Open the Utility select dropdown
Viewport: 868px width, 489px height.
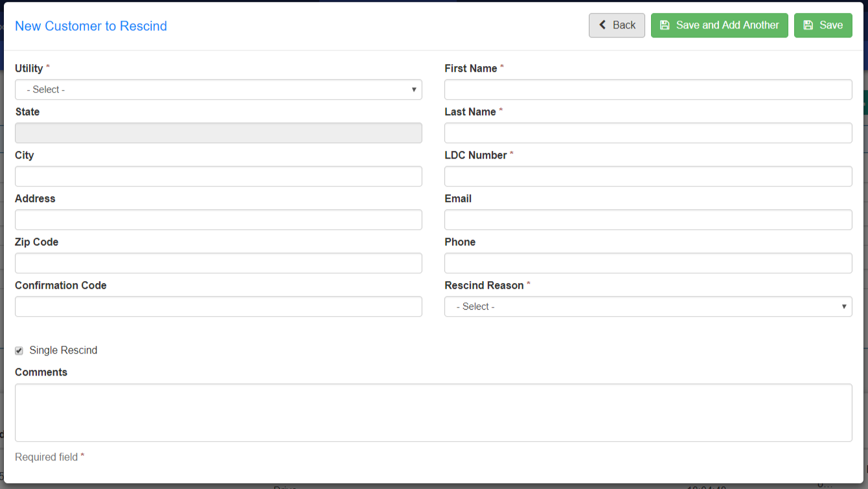coord(218,89)
